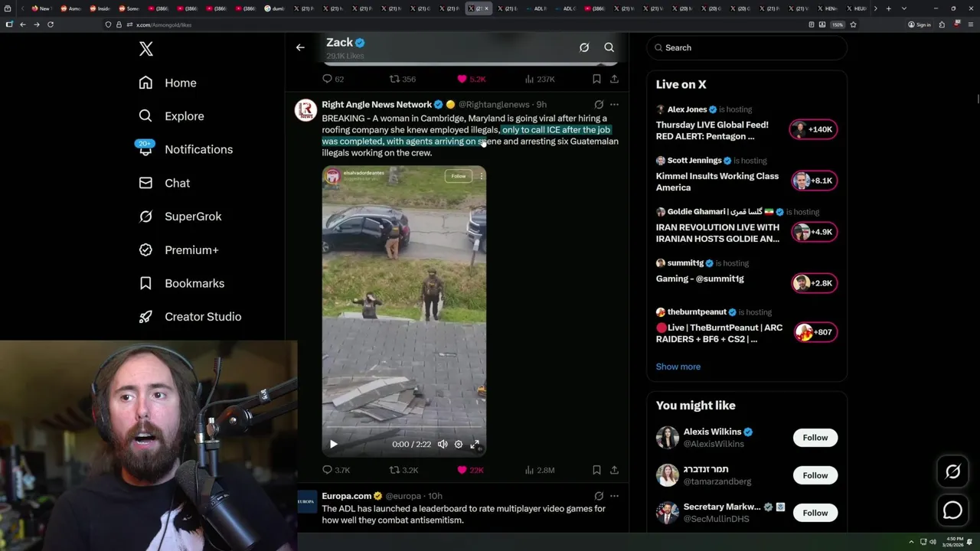Click the browser address bar x.com URL
980x551 pixels.
click(164, 24)
